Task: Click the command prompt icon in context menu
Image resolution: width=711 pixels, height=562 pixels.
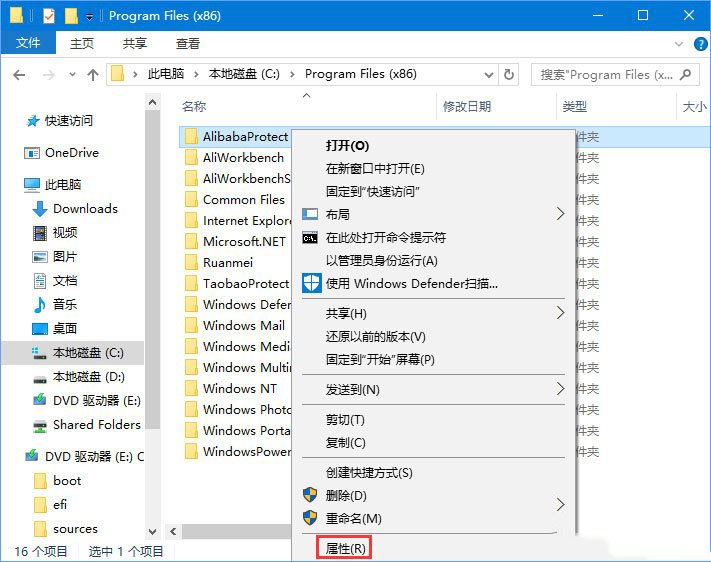Action: point(310,238)
